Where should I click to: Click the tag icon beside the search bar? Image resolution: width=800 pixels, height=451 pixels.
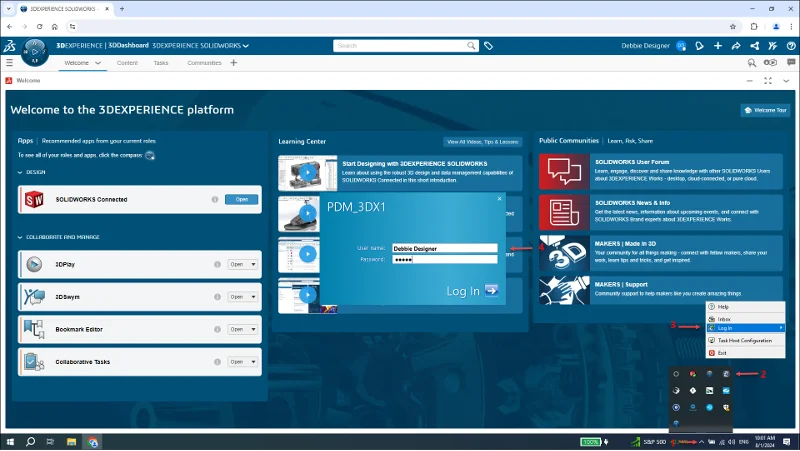[x=488, y=46]
